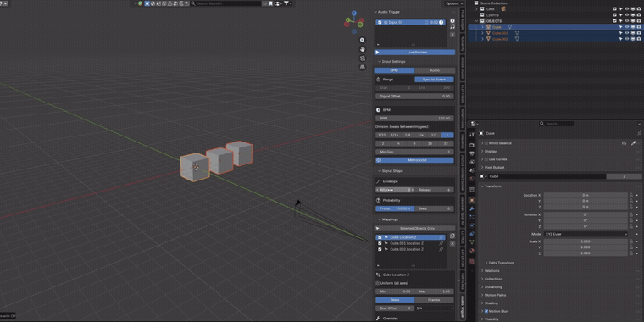
Task: Open the Audio Trigger sidebar tab
Action: pos(462,307)
